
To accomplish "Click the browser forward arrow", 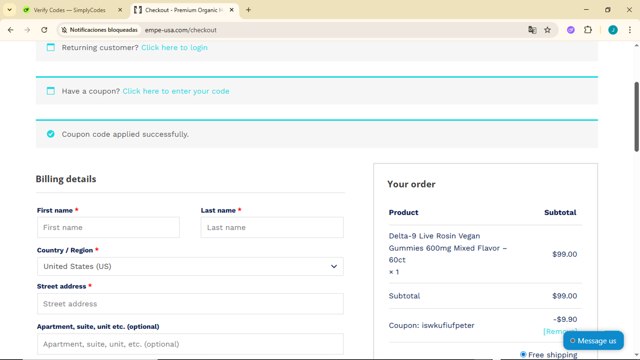I will tap(27, 30).
